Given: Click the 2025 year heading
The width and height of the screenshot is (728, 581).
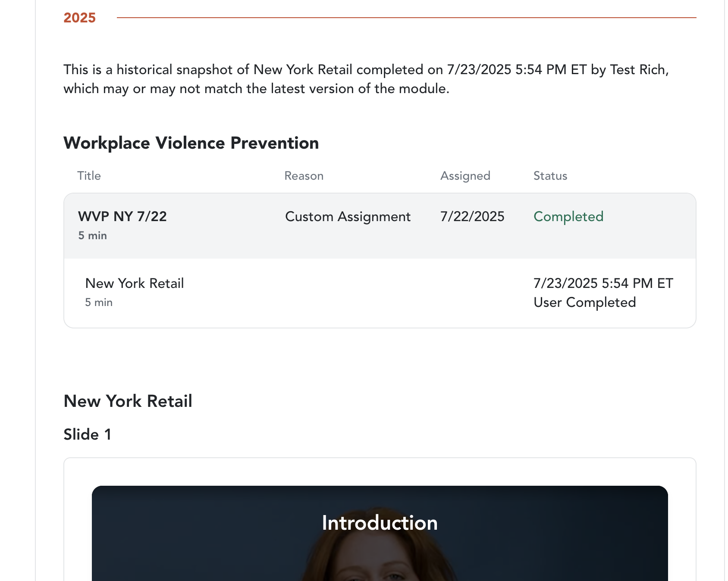Looking at the screenshot, I should pyautogui.click(x=79, y=18).
